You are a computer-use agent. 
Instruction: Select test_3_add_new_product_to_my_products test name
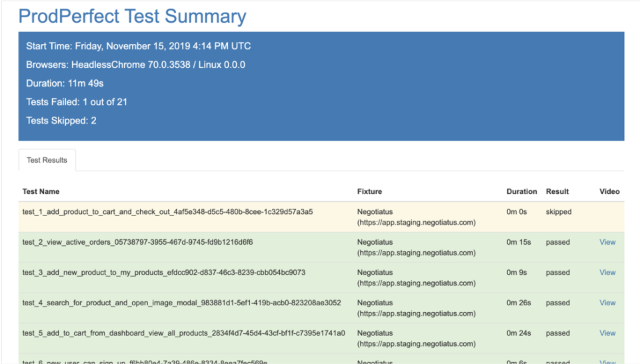(x=164, y=272)
